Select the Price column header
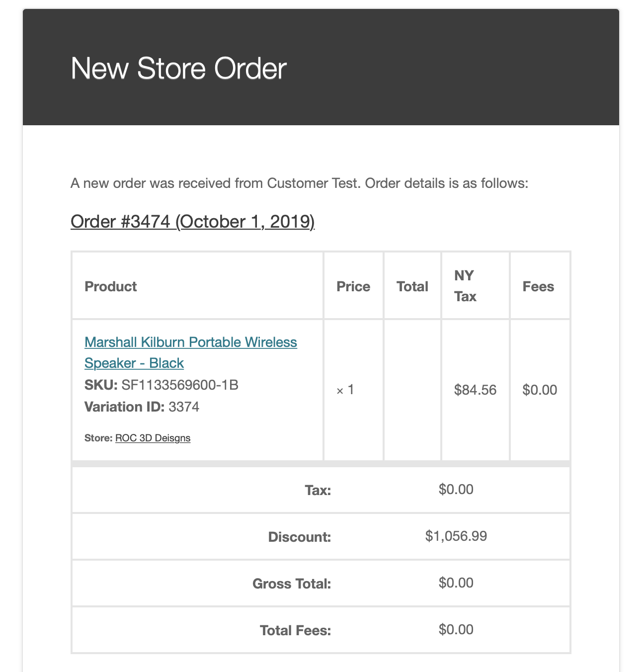The width and height of the screenshot is (644, 672). [353, 286]
